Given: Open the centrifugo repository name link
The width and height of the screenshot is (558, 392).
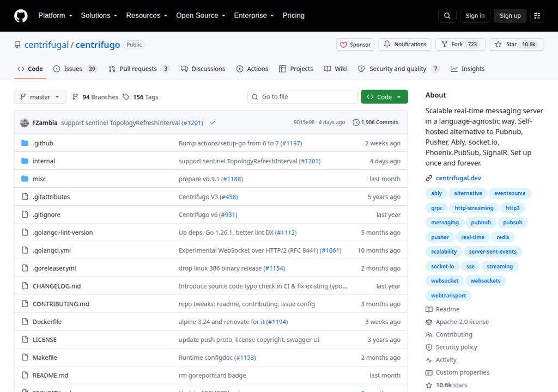Looking at the screenshot, I should point(98,45).
